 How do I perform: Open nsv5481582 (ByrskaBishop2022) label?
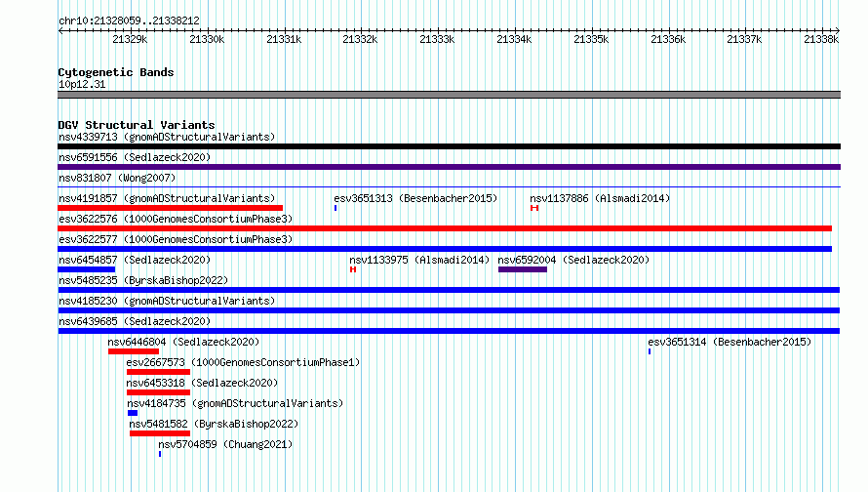214,424
